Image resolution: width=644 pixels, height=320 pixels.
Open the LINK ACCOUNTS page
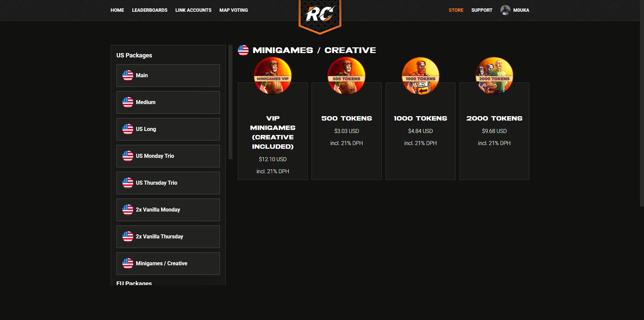tap(193, 10)
